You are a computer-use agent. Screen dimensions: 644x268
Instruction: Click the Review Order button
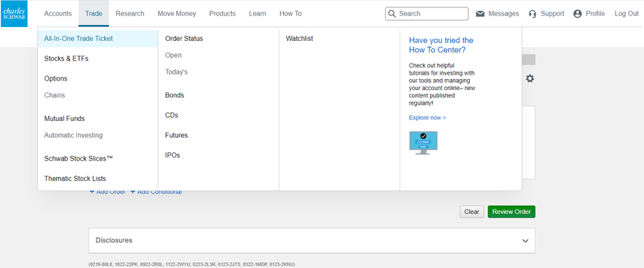point(512,212)
